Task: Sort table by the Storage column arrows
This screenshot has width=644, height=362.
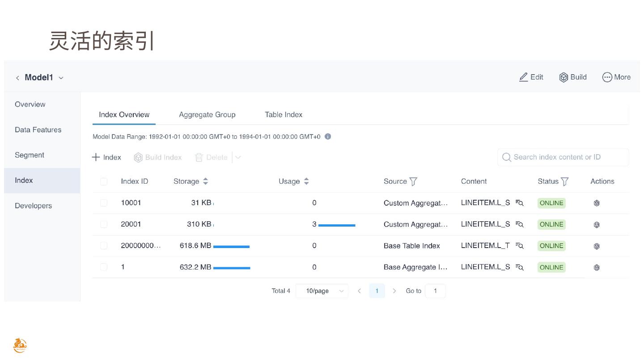Action: 206,181
